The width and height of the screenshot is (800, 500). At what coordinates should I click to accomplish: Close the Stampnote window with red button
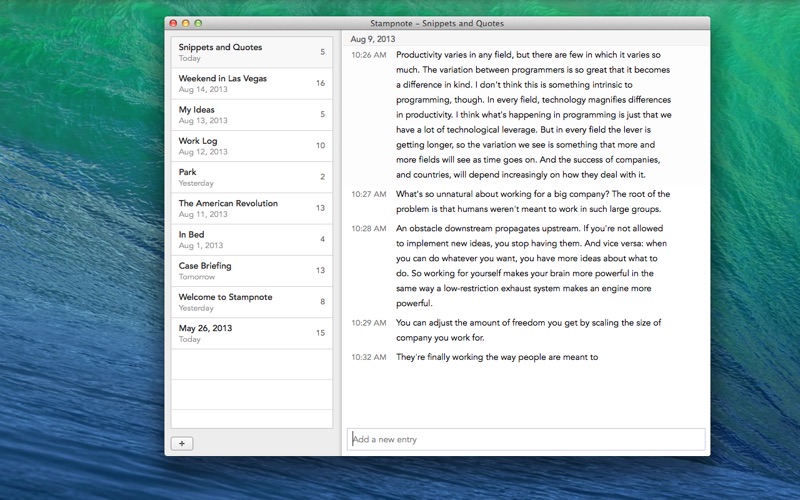(x=173, y=23)
